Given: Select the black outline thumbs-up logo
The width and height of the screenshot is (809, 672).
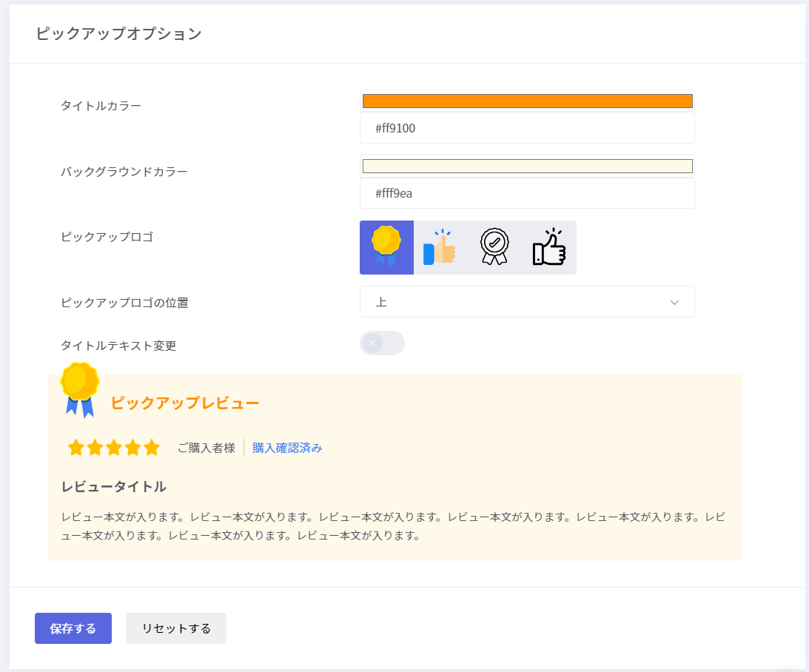Looking at the screenshot, I should pyautogui.click(x=548, y=247).
